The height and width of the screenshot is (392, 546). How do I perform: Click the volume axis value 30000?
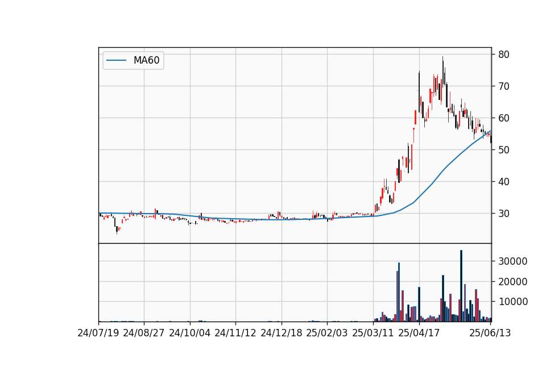(512, 261)
